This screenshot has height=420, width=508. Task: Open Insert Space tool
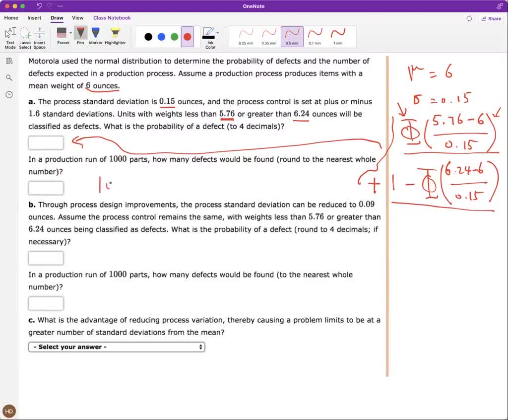pos(39,35)
